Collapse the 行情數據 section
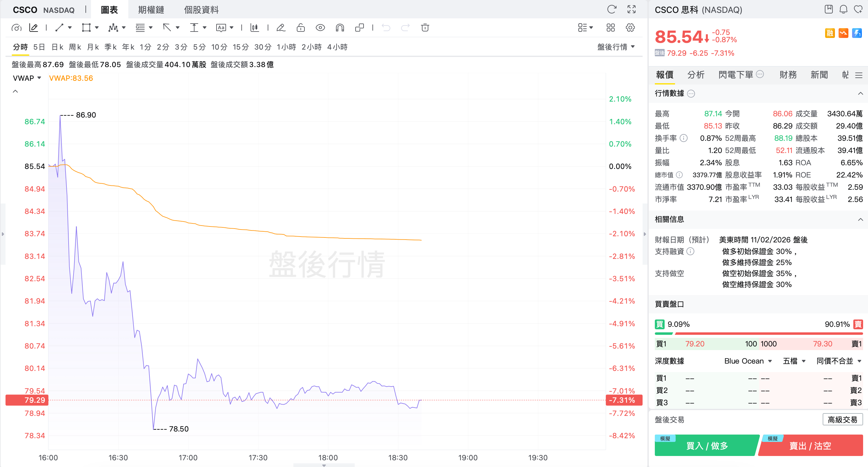The height and width of the screenshot is (467, 868). click(860, 93)
